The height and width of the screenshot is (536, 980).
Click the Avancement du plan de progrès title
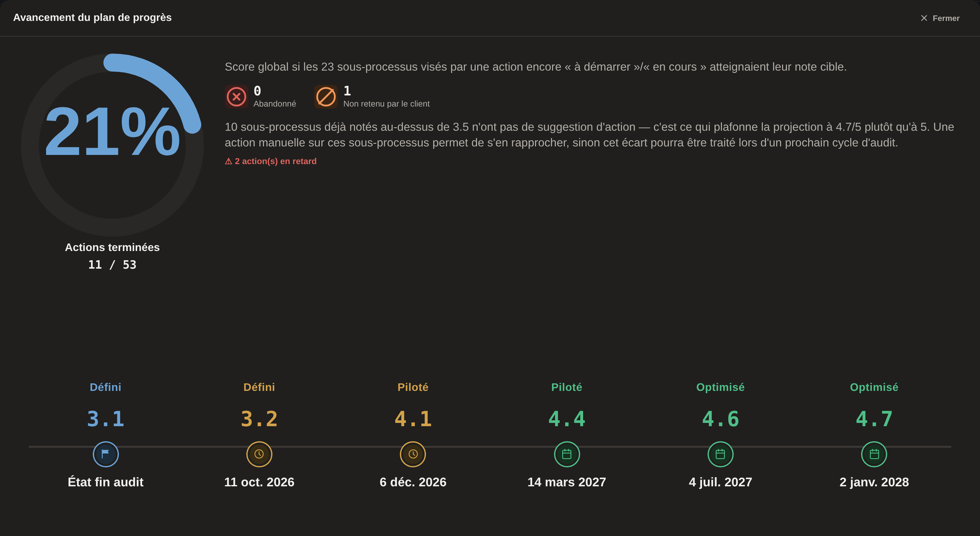coord(93,18)
